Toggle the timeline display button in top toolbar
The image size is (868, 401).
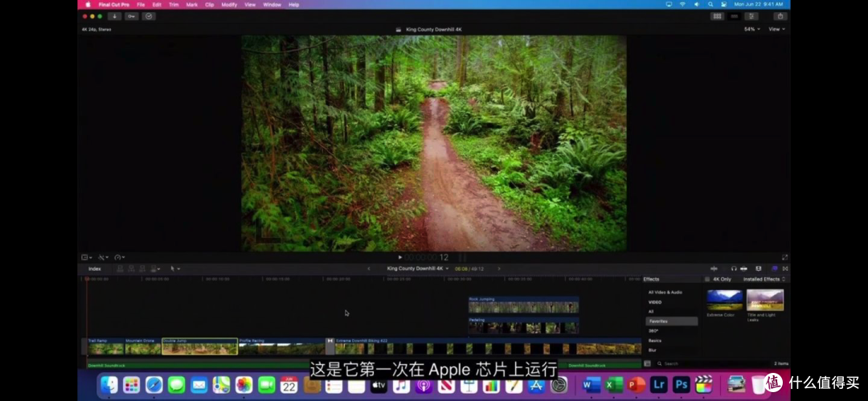735,16
